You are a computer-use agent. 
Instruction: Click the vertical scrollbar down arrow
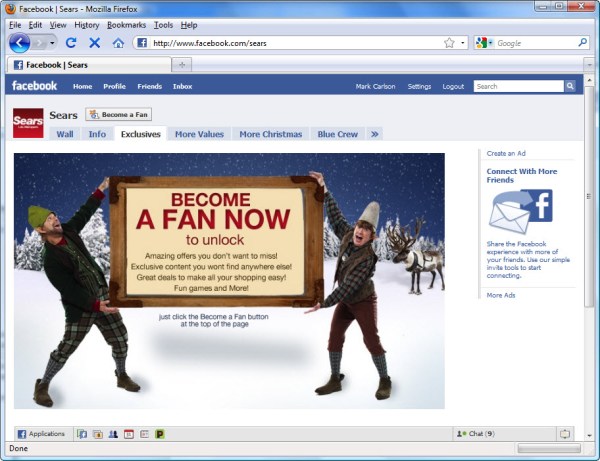point(589,435)
